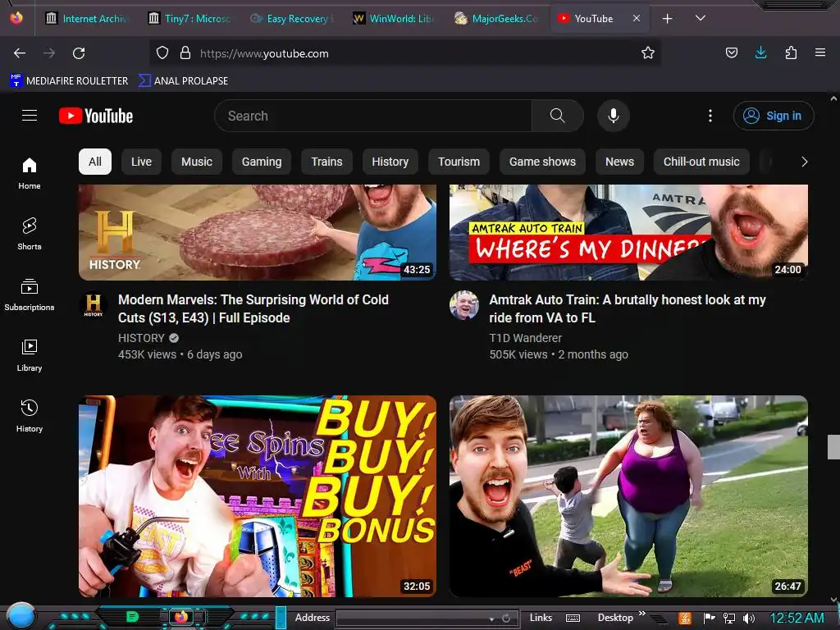Click the YouTube logo
Viewport: 840px width, 630px height.
click(x=96, y=116)
